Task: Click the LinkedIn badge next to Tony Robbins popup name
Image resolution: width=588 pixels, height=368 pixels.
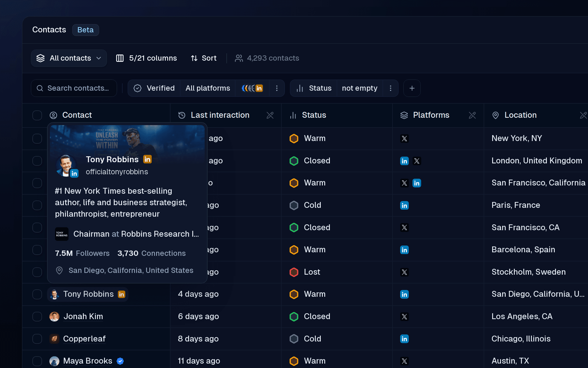Action: click(147, 159)
